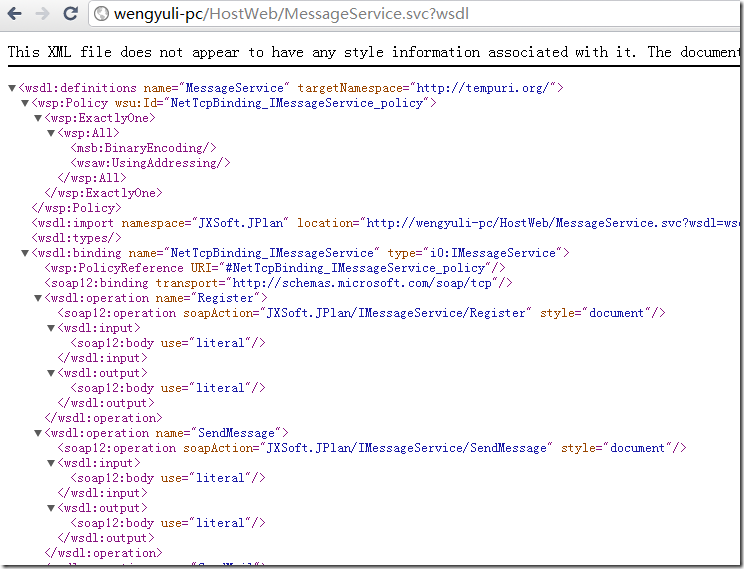The image size is (744, 569).
Task: Collapse the Register wsdl:operation node
Action: (x=38, y=298)
